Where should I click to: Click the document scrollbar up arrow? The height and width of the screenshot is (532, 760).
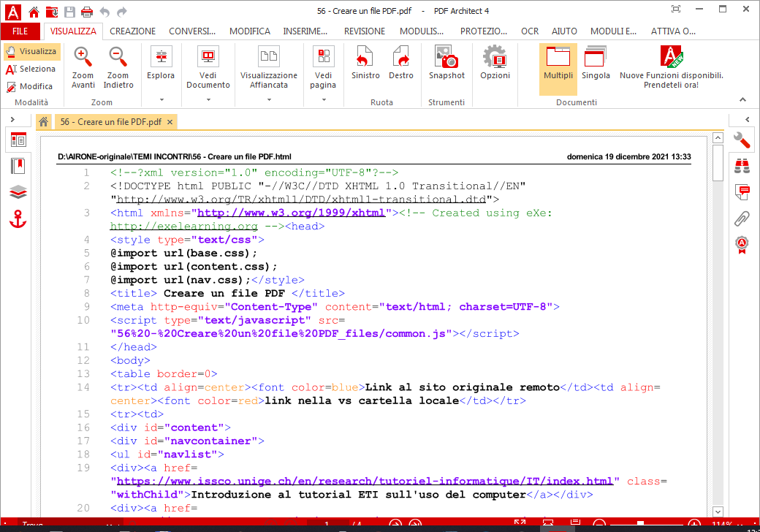tap(718, 138)
